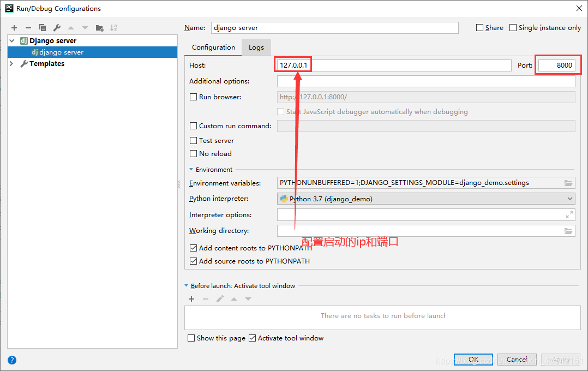Add a before launch task
Screen dimensions: 588x371
(x=191, y=299)
